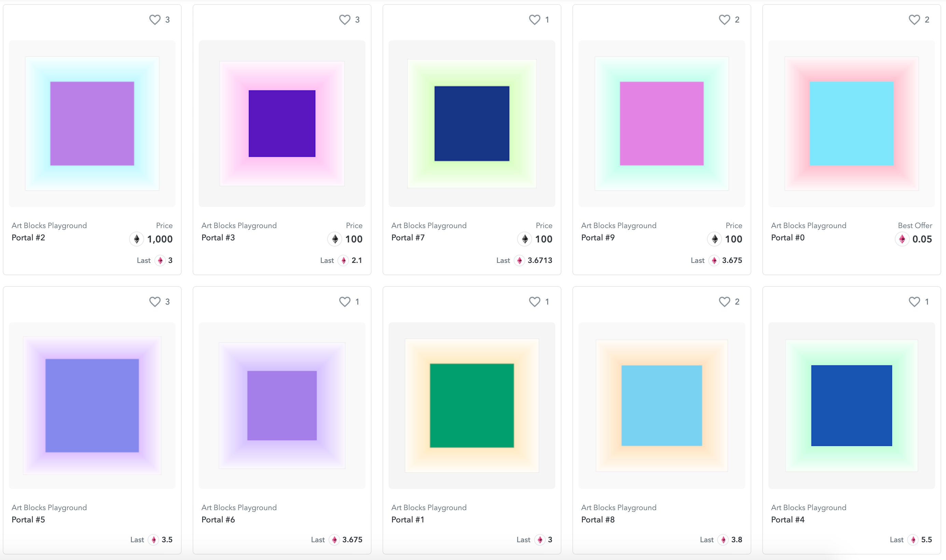Image resolution: width=946 pixels, height=560 pixels.
Task: Open Portal #7 navy square artwork
Action: [472, 123]
